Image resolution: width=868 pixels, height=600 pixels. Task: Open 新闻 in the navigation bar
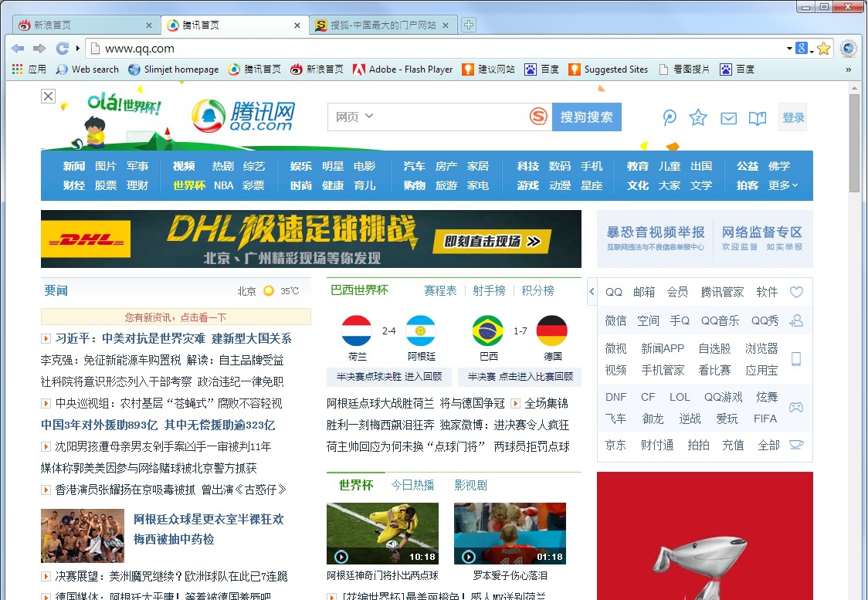73,166
